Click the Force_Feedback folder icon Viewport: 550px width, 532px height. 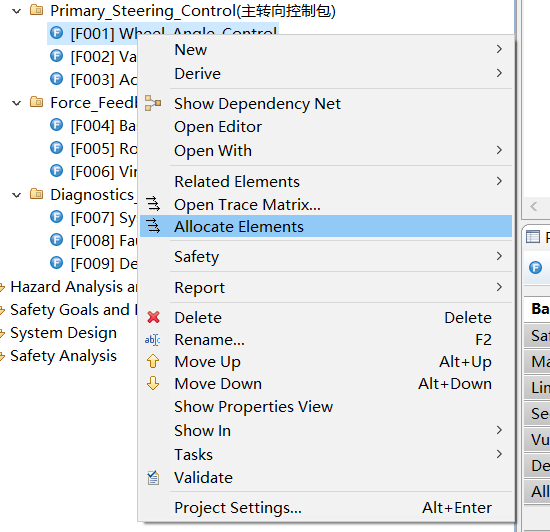point(36,102)
